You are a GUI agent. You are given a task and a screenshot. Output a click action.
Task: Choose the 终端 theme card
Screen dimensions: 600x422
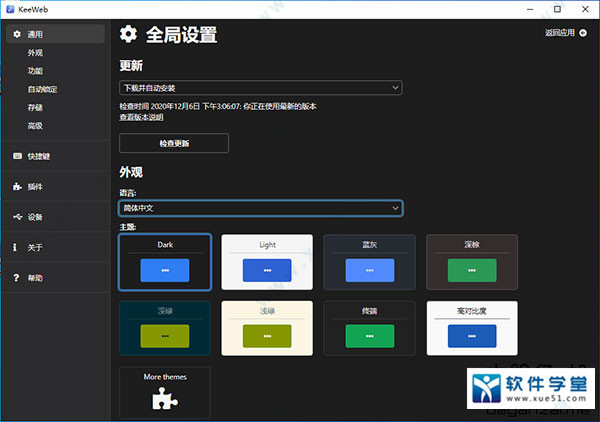(x=370, y=328)
